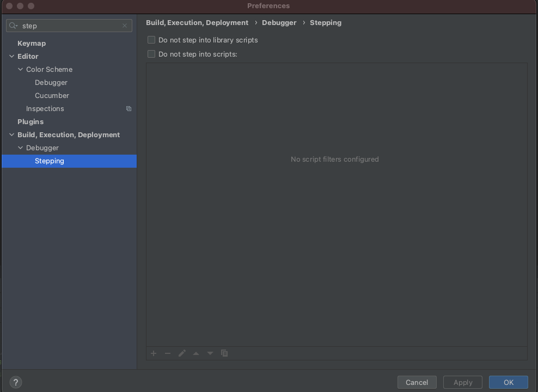This screenshot has width=538, height=392.
Task: Click the Debugger breadcrumb
Action: 279,23
